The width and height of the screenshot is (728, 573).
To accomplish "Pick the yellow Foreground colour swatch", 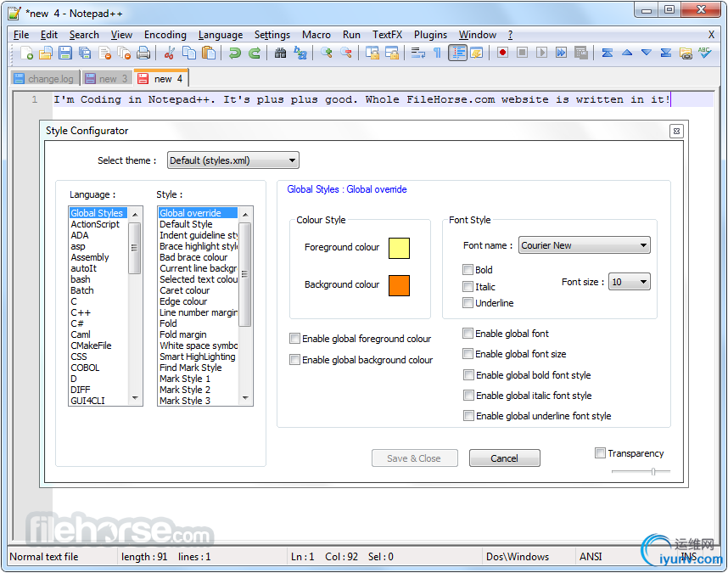I will [x=399, y=248].
